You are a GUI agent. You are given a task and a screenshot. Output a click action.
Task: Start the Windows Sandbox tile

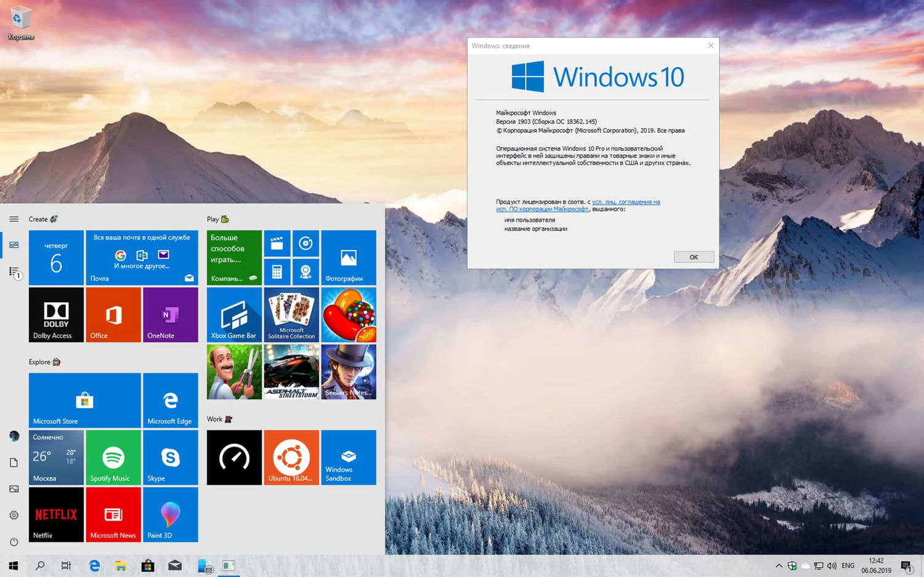pyautogui.click(x=348, y=457)
